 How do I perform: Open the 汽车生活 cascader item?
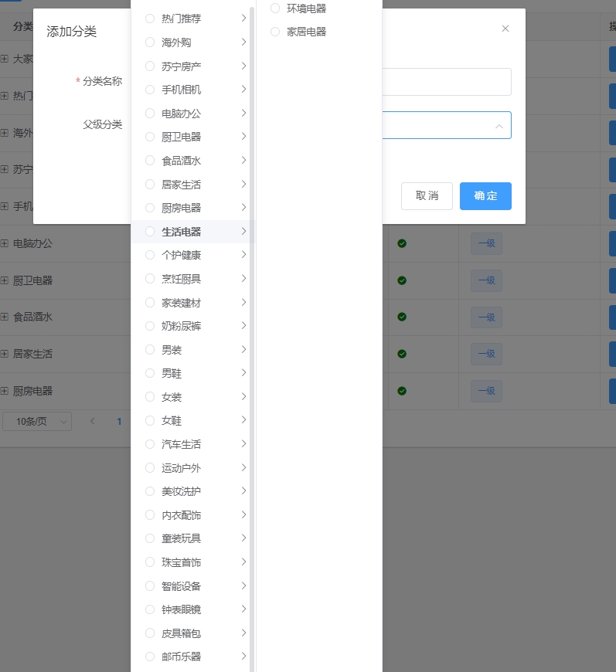click(193, 444)
